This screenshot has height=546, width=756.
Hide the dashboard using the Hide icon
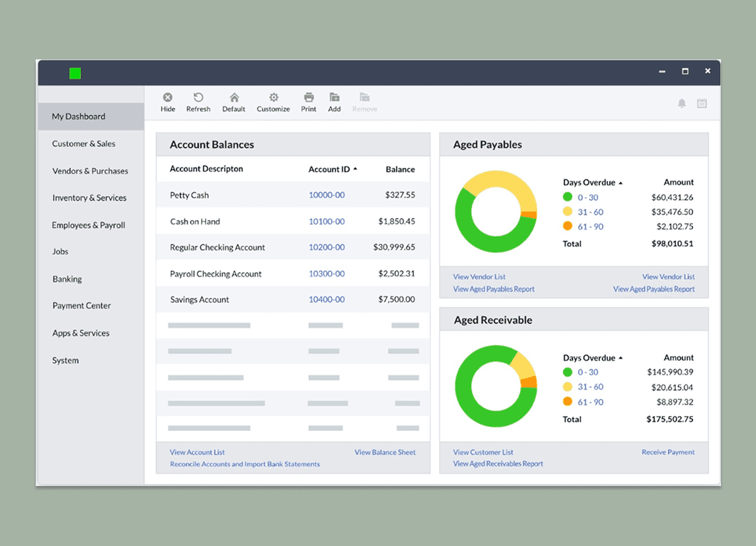tap(167, 101)
